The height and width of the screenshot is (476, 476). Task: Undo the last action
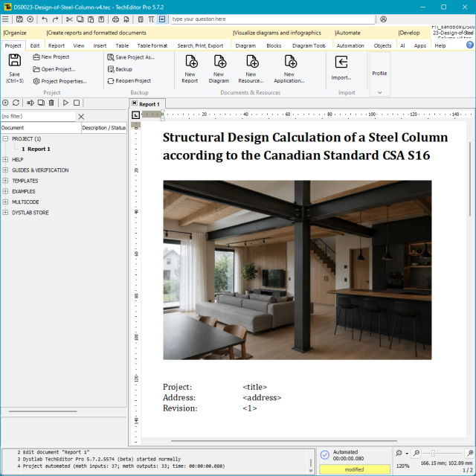[45, 19]
